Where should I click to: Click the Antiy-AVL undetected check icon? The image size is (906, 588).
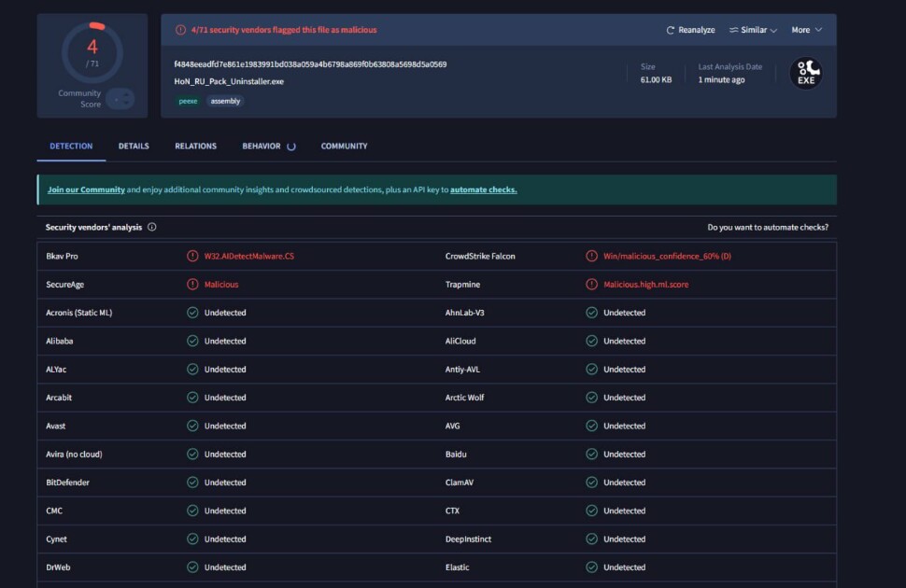pos(591,369)
